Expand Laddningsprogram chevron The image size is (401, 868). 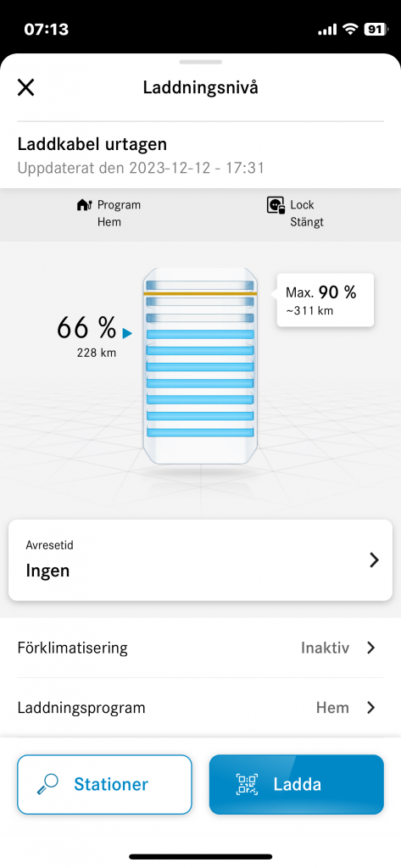pyautogui.click(x=371, y=708)
